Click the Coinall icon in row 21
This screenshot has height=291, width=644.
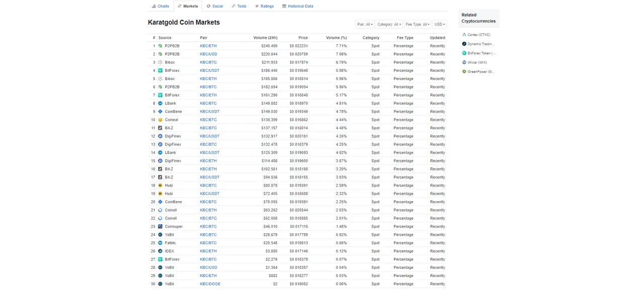pyautogui.click(x=160, y=210)
